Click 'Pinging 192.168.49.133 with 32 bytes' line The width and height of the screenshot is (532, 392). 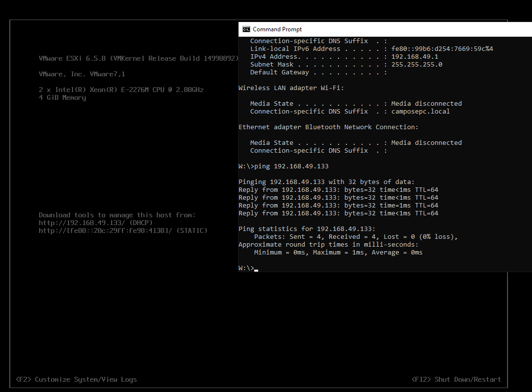click(326, 182)
